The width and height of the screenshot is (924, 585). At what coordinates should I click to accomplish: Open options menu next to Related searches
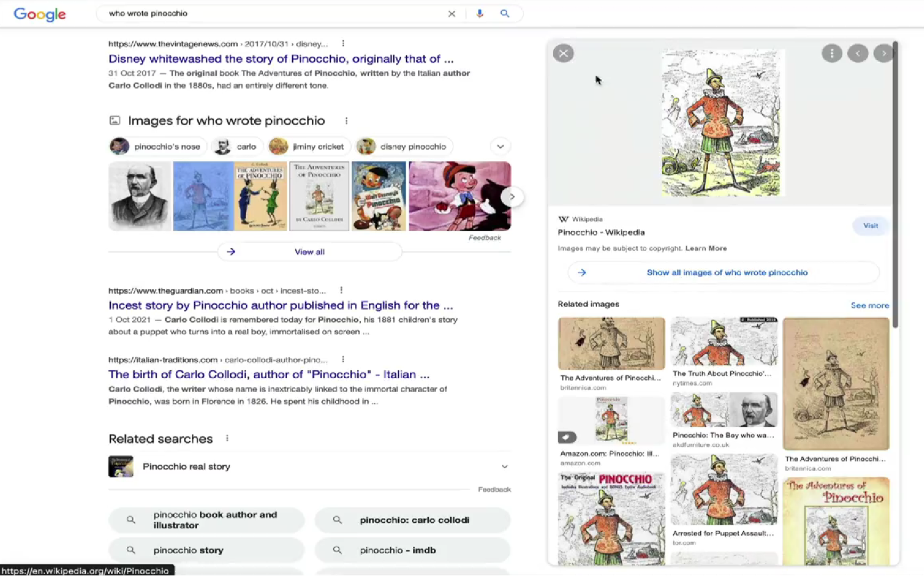(x=227, y=438)
